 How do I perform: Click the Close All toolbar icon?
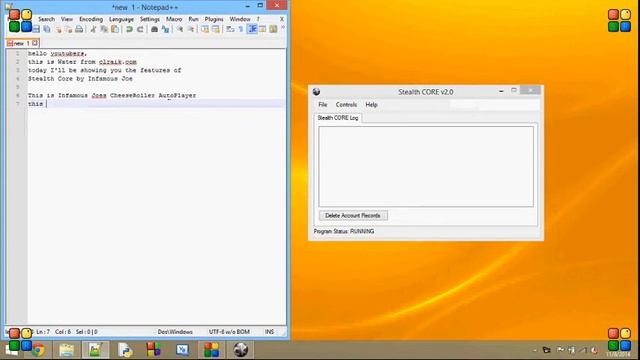tap(68, 29)
